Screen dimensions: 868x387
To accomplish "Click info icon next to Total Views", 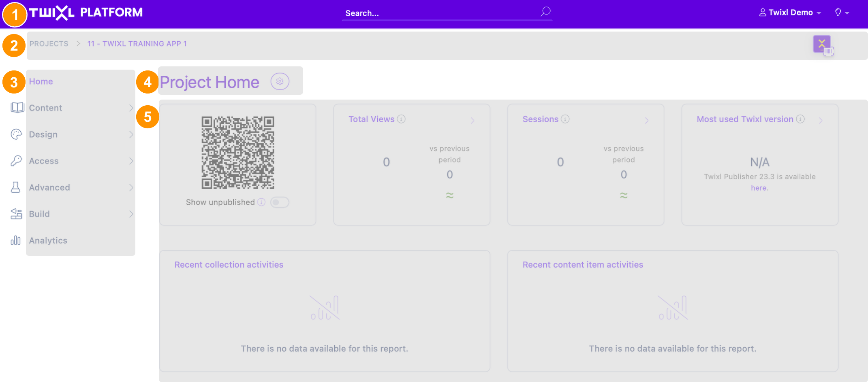I will pyautogui.click(x=401, y=119).
